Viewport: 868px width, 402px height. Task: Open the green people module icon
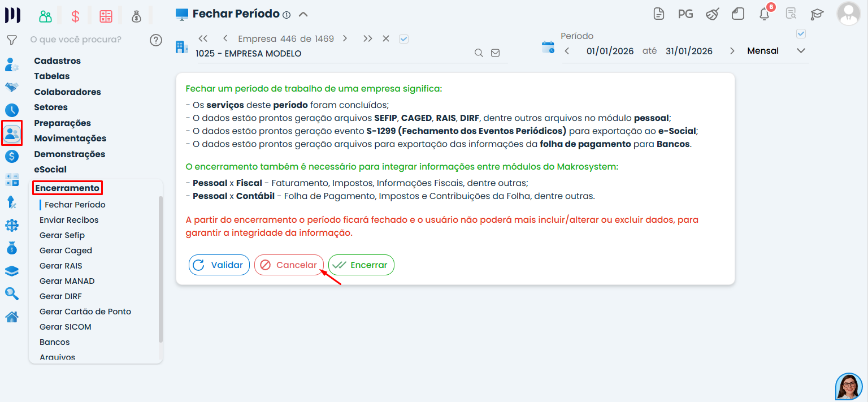45,16
